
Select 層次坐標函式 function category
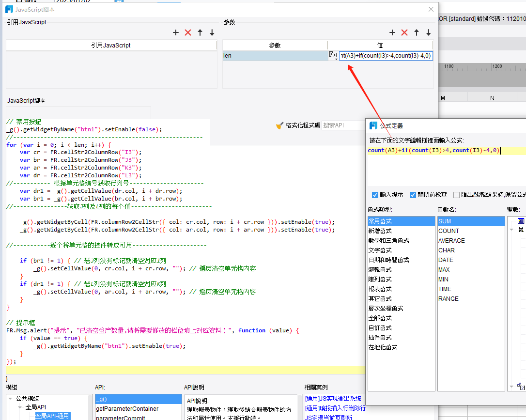pyautogui.click(x=401, y=309)
